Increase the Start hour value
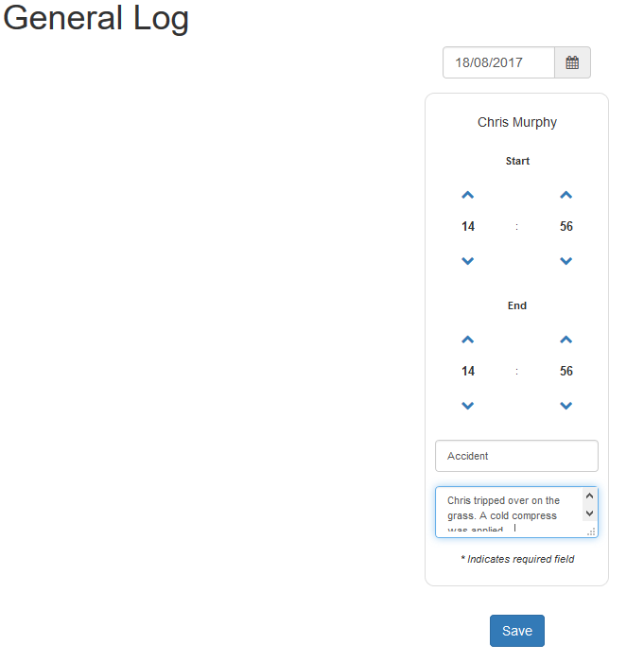644x662 pixels. 467,195
